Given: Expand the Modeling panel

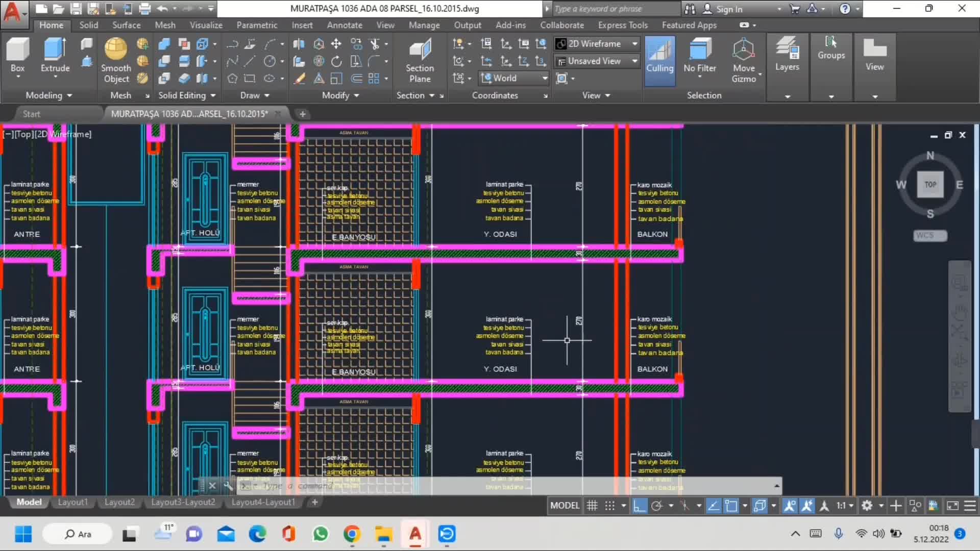Looking at the screenshot, I should point(49,95).
